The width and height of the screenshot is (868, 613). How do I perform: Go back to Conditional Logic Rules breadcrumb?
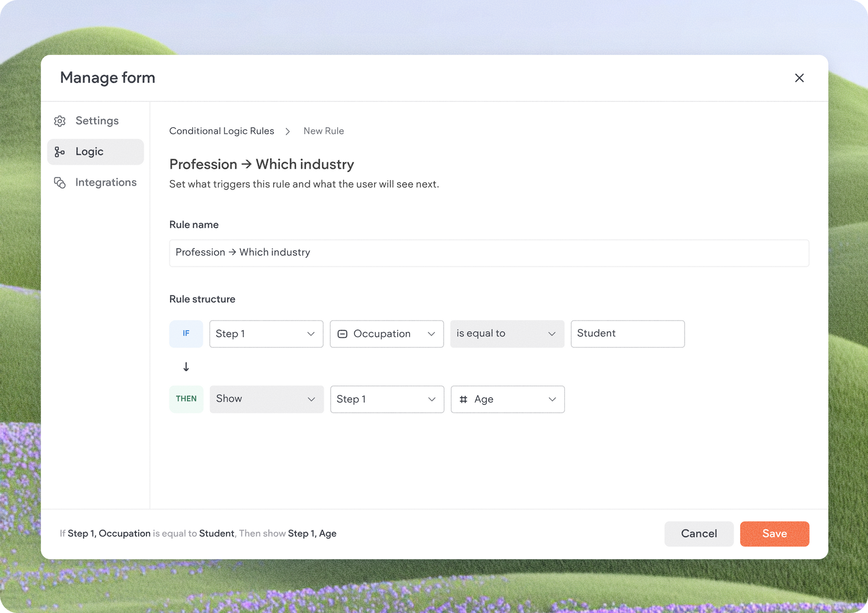(222, 131)
